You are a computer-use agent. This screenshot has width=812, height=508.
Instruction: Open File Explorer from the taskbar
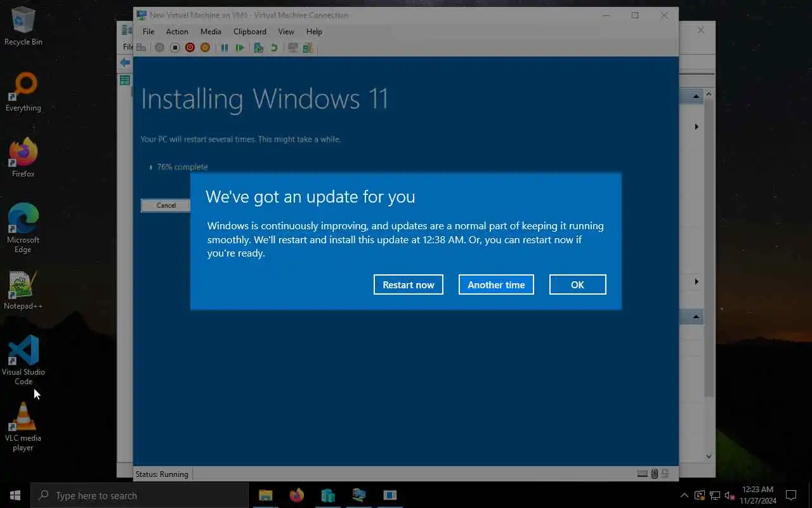[x=265, y=495]
